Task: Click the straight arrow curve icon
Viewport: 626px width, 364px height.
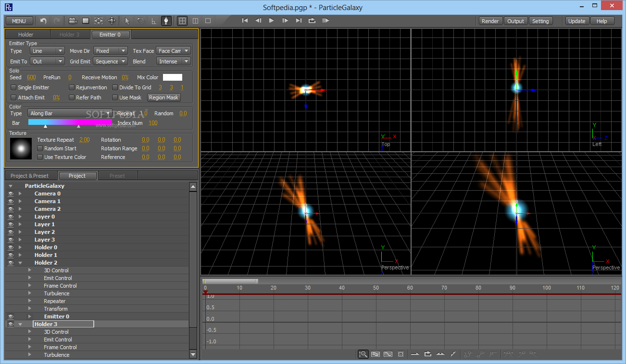Action: pos(415,354)
